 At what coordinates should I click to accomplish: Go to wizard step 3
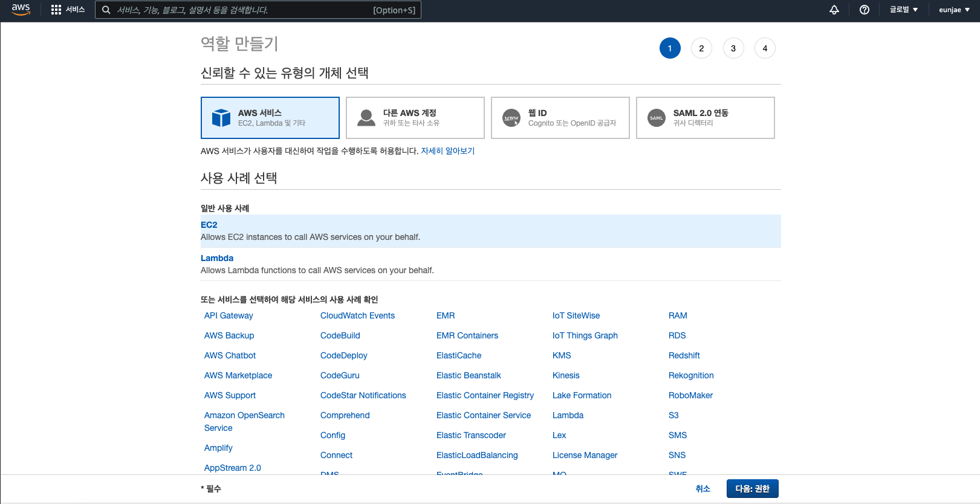[733, 48]
